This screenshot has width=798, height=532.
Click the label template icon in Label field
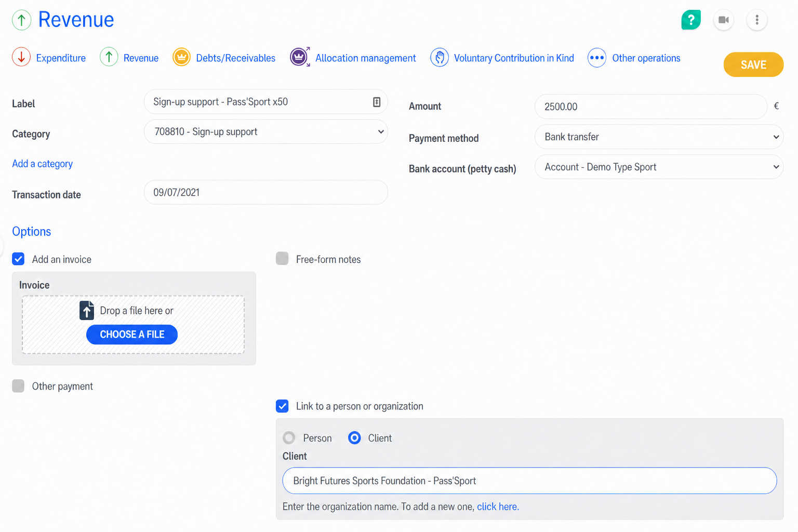pyautogui.click(x=377, y=102)
